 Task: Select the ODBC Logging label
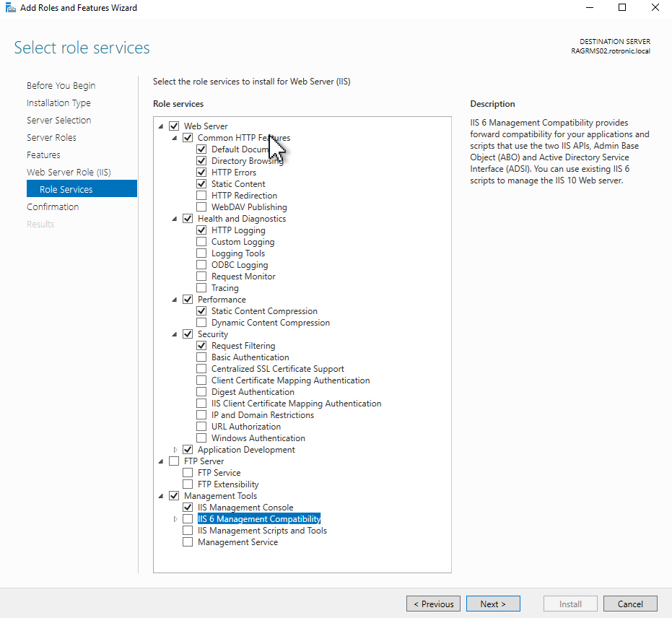tap(240, 265)
